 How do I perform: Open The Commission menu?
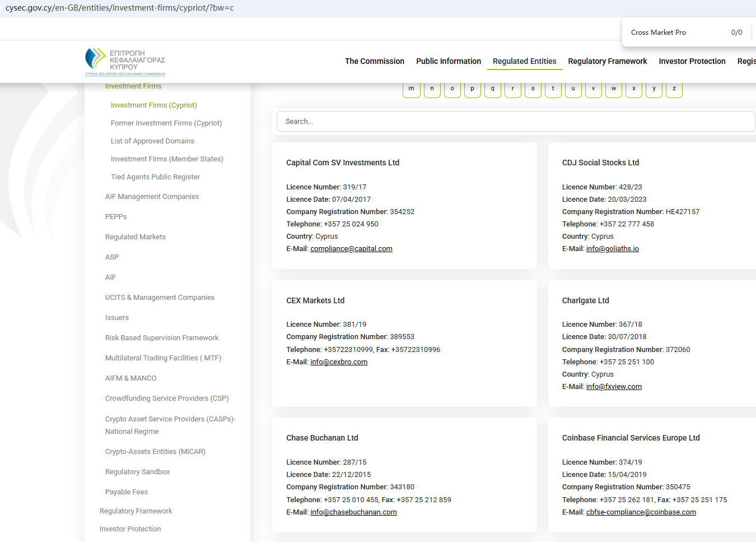point(375,61)
